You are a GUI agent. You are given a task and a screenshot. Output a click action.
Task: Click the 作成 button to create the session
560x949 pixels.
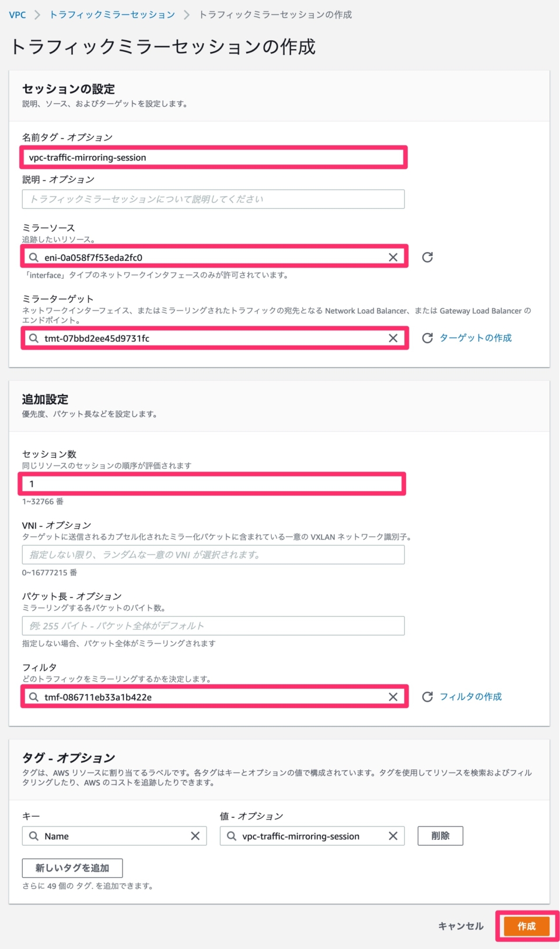tap(527, 926)
